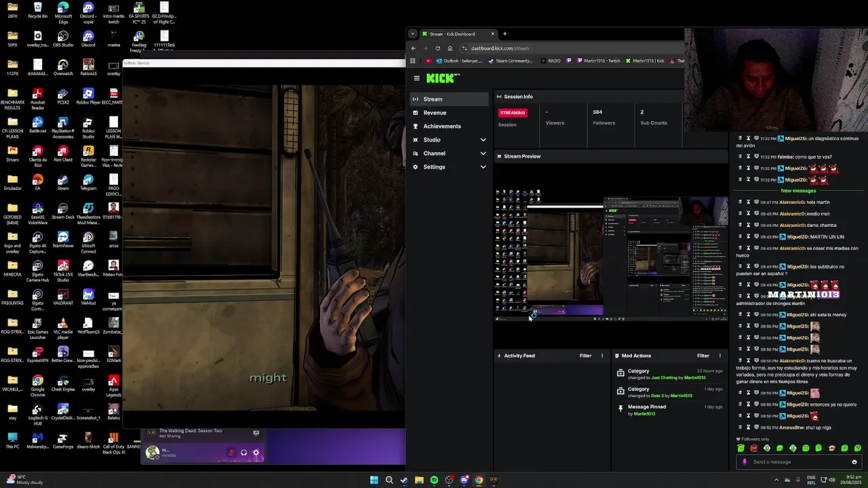
Task: Open the Kick hamburger menu icon
Action: click(x=416, y=78)
